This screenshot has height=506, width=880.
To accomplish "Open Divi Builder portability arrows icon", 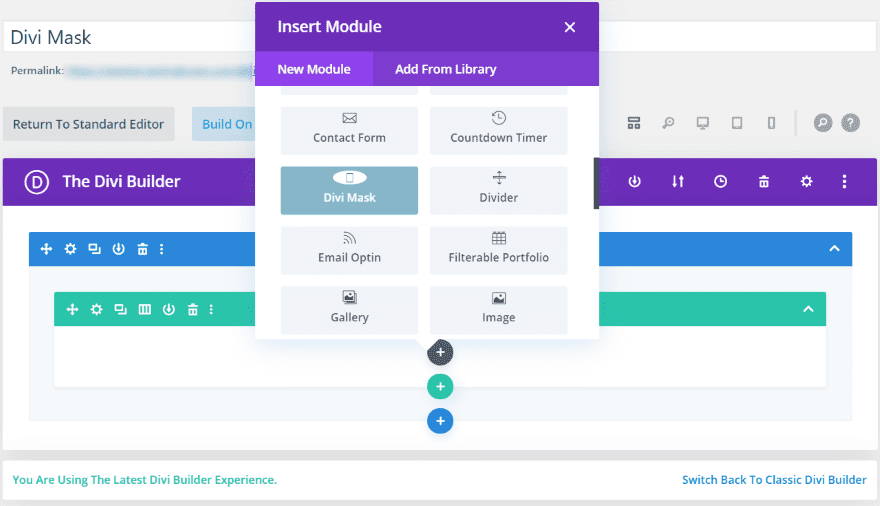I will (x=678, y=181).
